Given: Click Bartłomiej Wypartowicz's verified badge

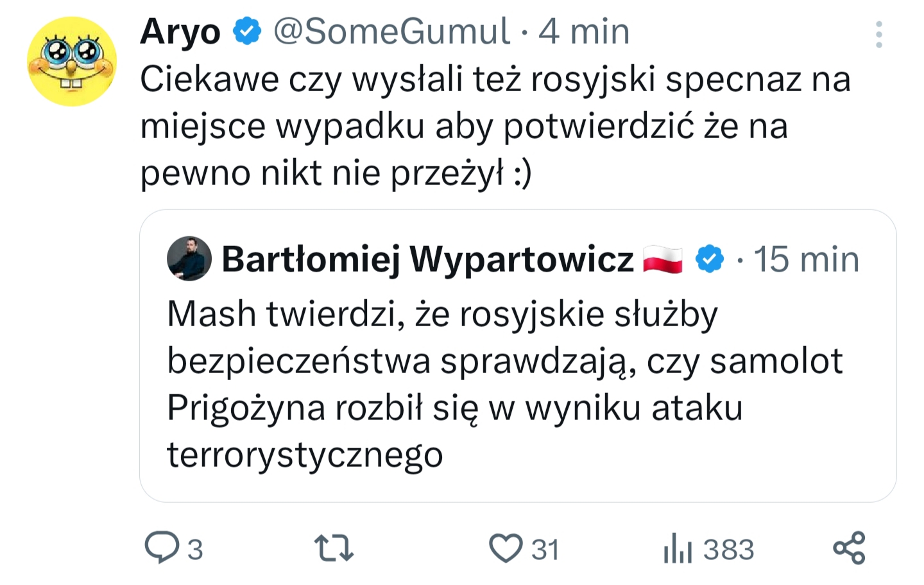Looking at the screenshot, I should click(710, 259).
